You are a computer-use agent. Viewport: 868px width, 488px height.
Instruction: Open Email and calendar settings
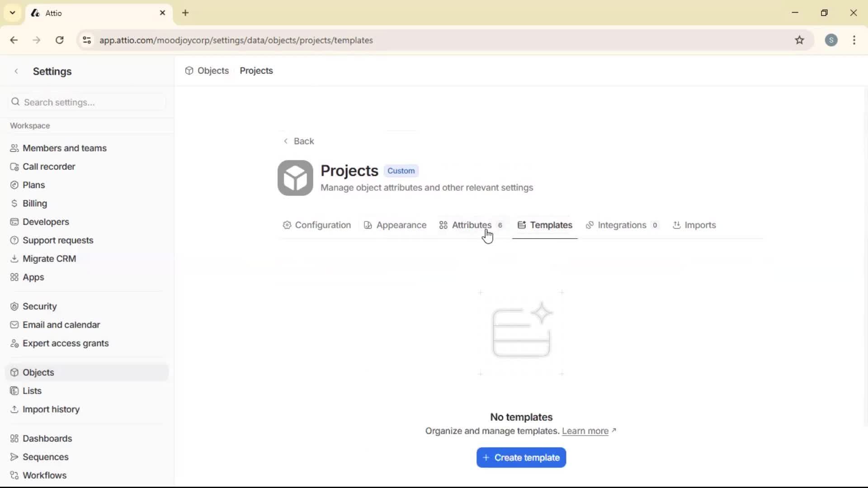coord(62,324)
